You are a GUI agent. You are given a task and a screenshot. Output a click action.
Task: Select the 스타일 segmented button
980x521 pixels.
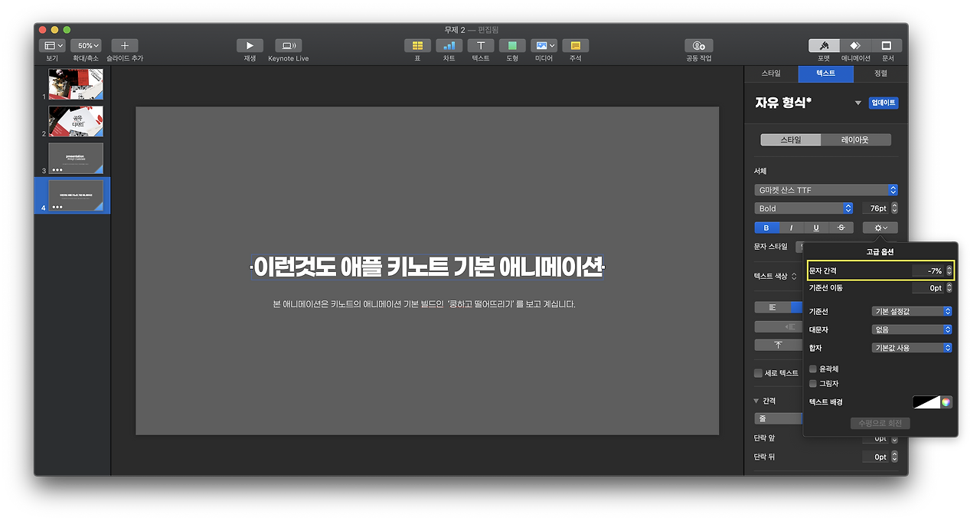[790, 140]
